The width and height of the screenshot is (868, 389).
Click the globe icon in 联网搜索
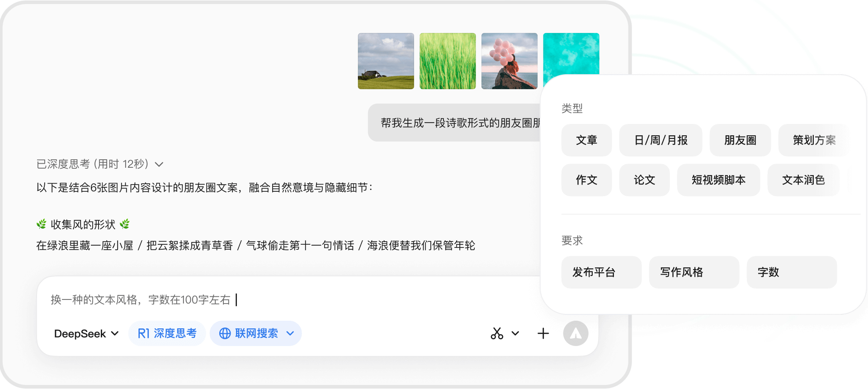pyautogui.click(x=225, y=334)
